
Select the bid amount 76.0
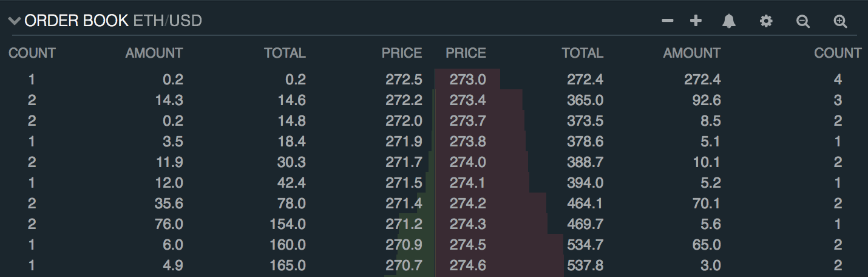(169, 224)
